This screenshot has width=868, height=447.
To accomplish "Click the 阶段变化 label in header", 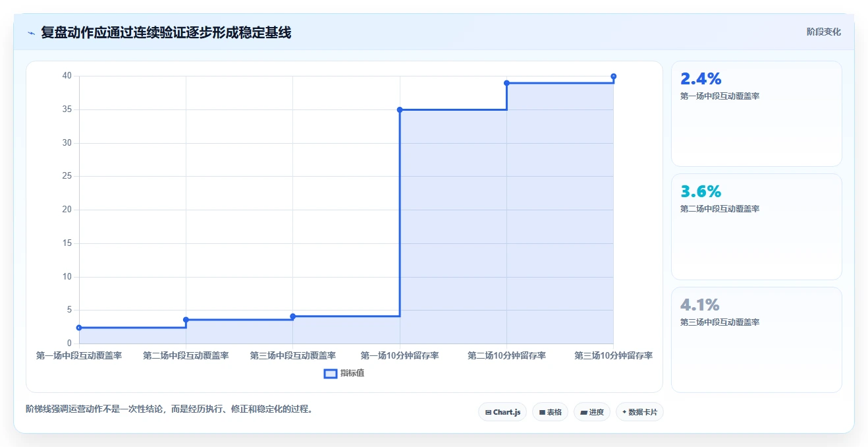I will coord(823,32).
